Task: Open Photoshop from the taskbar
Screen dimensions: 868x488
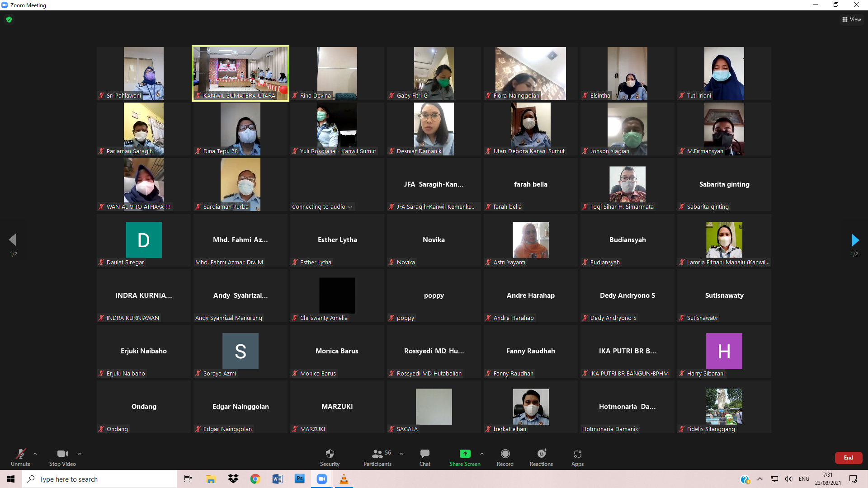Action: (x=299, y=479)
